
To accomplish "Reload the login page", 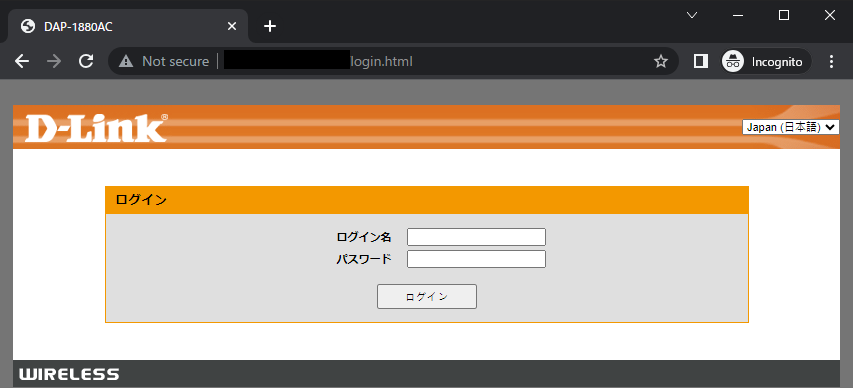I will pos(86,61).
